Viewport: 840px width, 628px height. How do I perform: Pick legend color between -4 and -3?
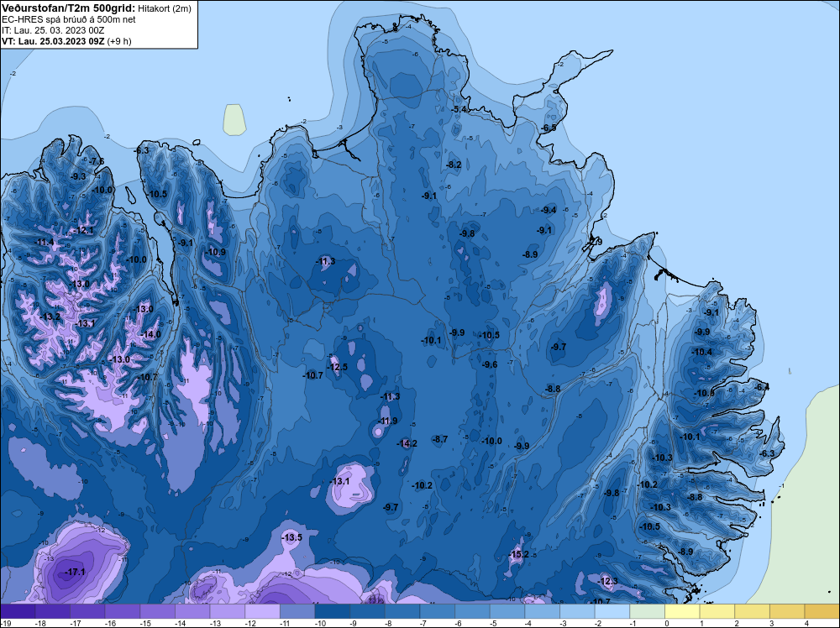542,611
